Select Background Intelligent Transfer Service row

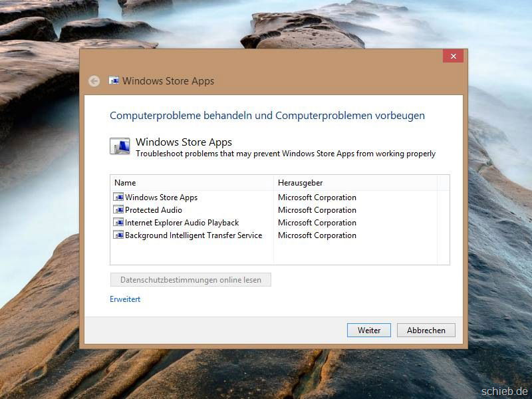(275, 235)
